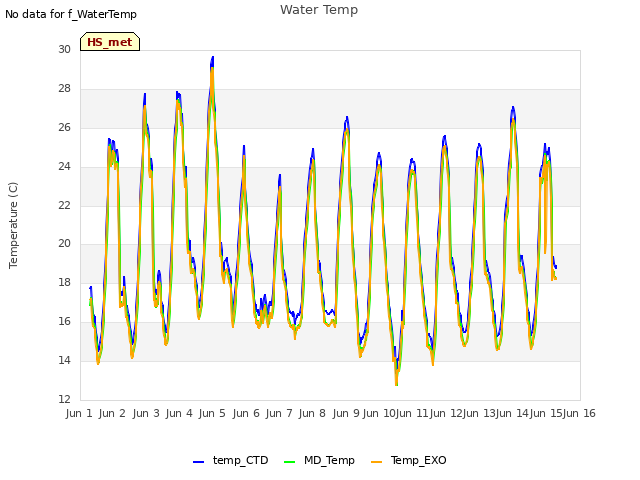This screenshot has width=640, height=480.
Task: Click the Jun 14 peak near 27 degrees
Action: 513,109
